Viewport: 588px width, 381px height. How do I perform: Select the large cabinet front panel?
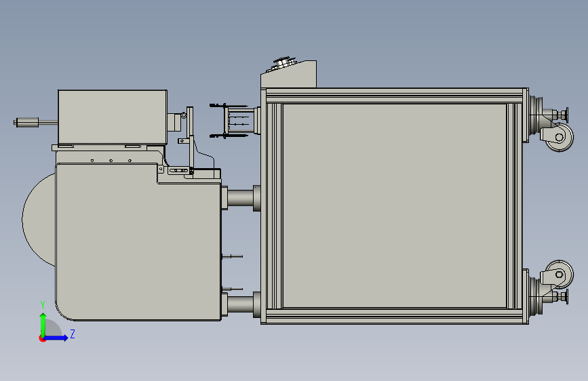click(395, 206)
